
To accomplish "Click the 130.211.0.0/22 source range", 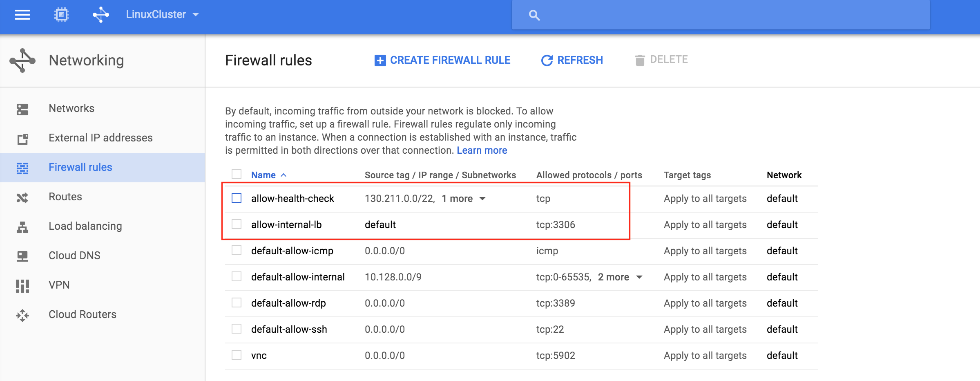I will click(400, 199).
